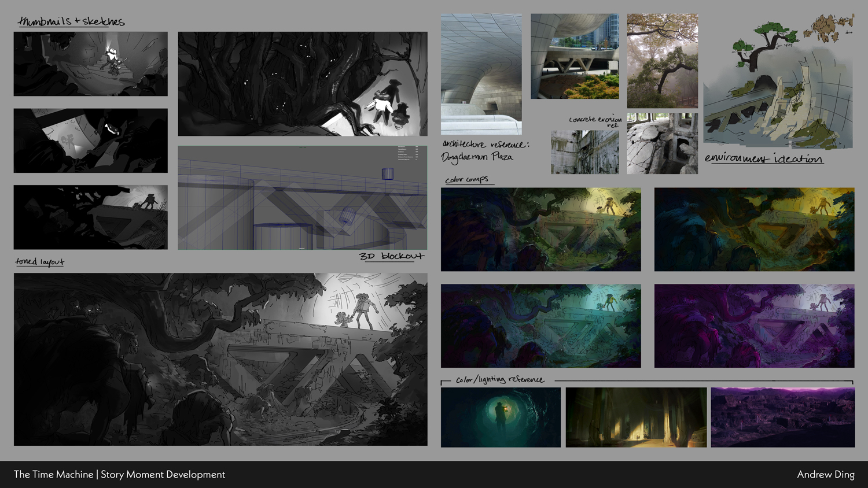This screenshot has height=488, width=868.
Task: Open the silhouettes-on-bridge thumbnail in left column
Action: (90, 217)
